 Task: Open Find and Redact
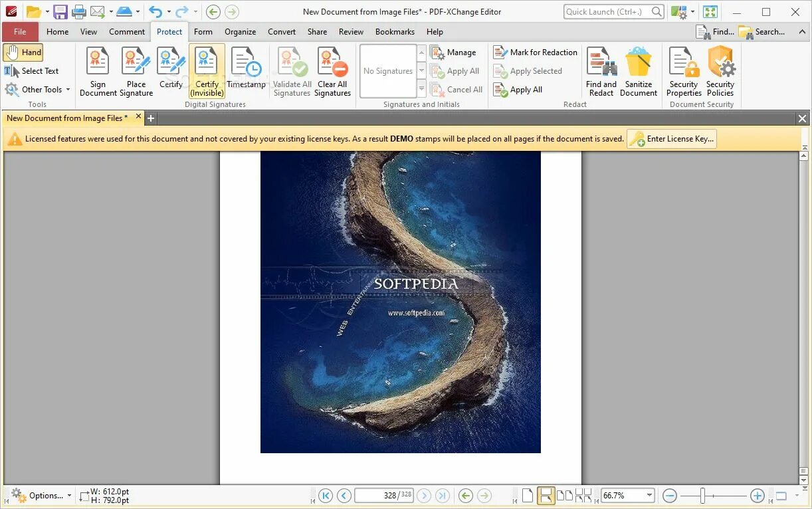pyautogui.click(x=601, y=72)
